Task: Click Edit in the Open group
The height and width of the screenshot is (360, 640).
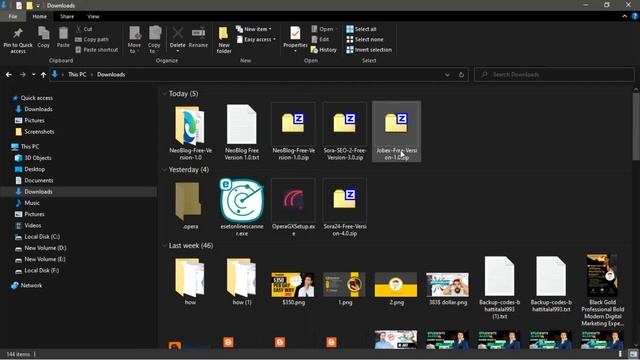Action: [x=320, y=40]
